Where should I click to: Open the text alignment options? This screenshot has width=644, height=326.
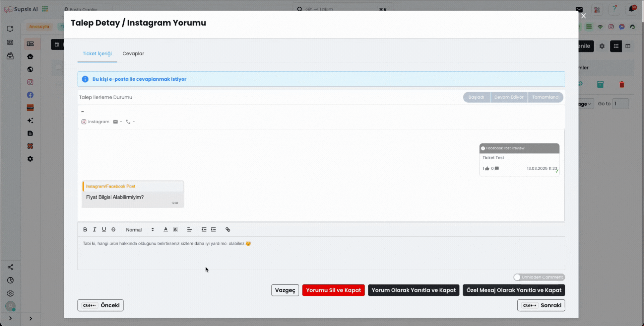tap(189, 229)
